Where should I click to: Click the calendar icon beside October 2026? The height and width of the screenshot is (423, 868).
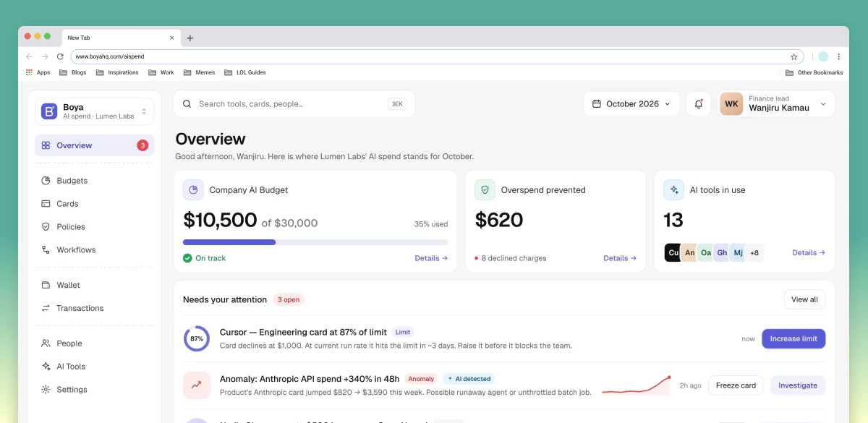tap(597, 104)
